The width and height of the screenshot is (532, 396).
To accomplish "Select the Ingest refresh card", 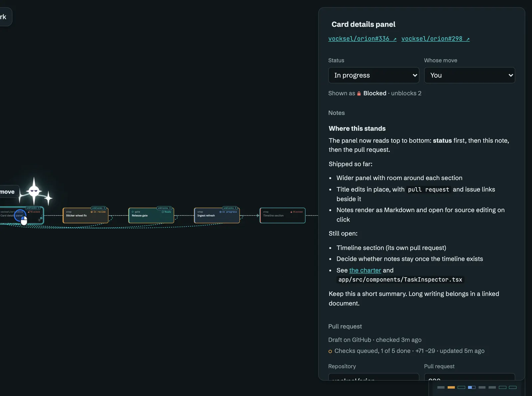I will click(217, 215).
